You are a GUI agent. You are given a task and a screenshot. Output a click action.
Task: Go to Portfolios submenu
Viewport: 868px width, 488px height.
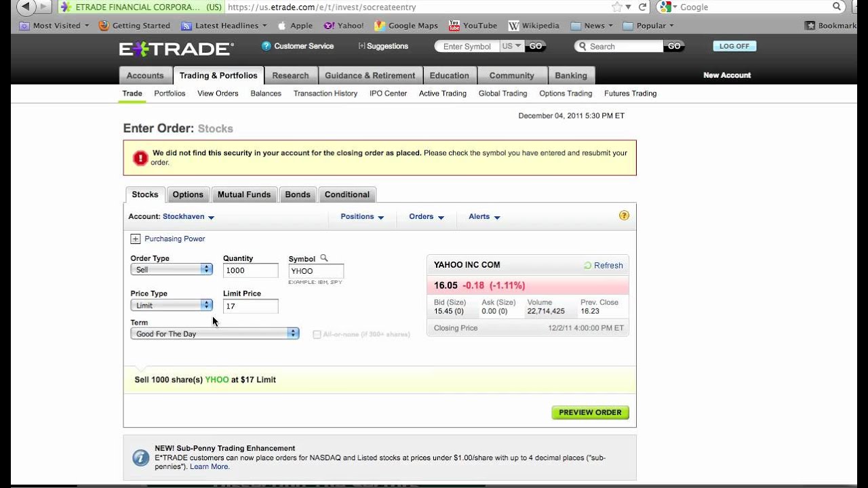170,94
